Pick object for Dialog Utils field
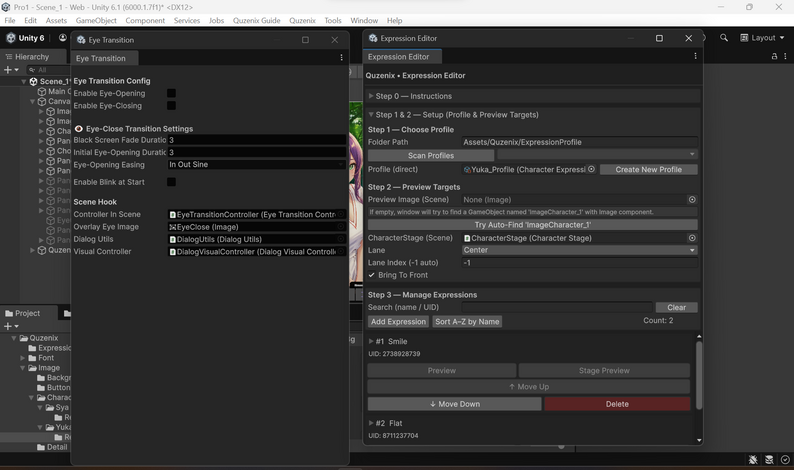 pyautogui.click(x=341, y=239)
